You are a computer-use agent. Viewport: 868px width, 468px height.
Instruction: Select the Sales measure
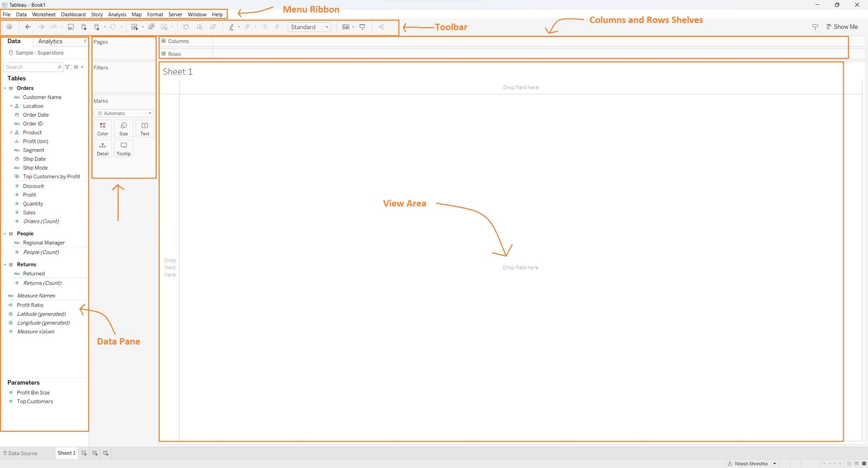[x=29, y=213]
